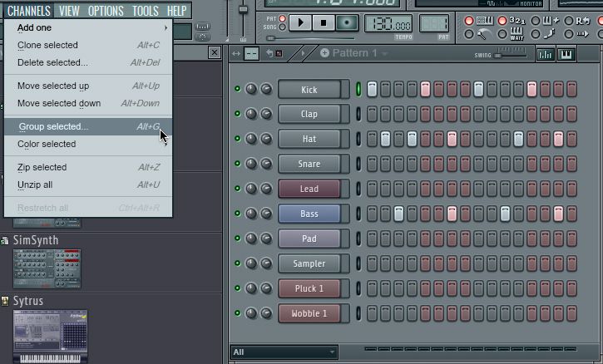Click the undo arrow icon in step sequencer

[x=269, y=53]
